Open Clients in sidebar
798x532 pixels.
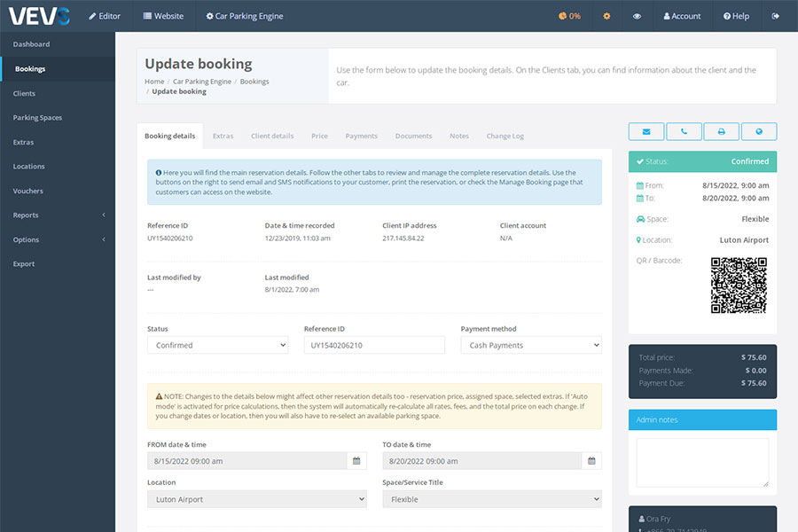58,93
